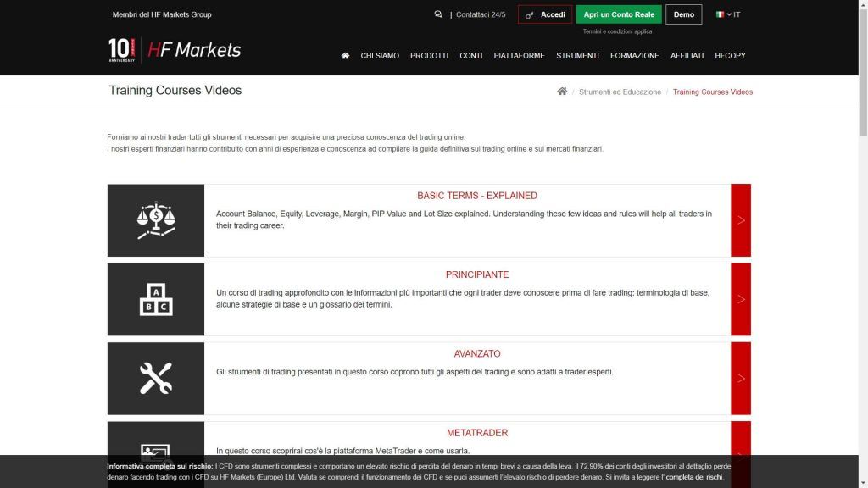Open the PRINCIPIANTE course title
Viewport: 868px width, 488px height.
(x=477, y=275)
